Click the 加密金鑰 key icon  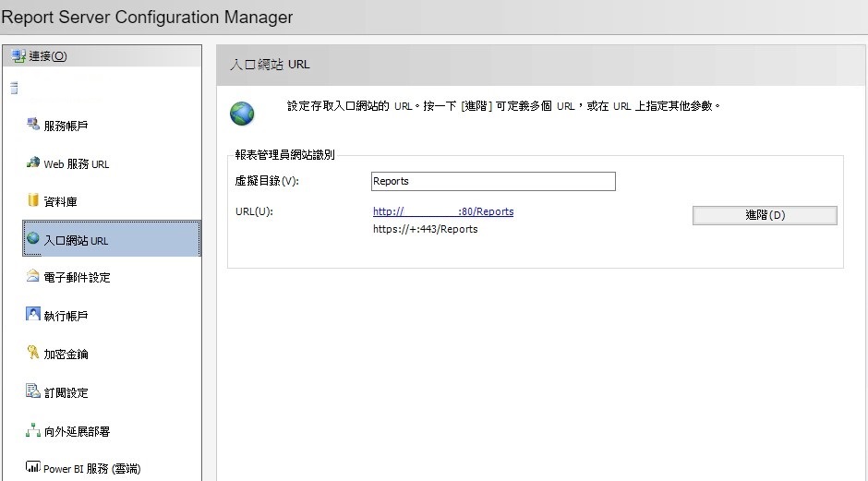point(33,354)
